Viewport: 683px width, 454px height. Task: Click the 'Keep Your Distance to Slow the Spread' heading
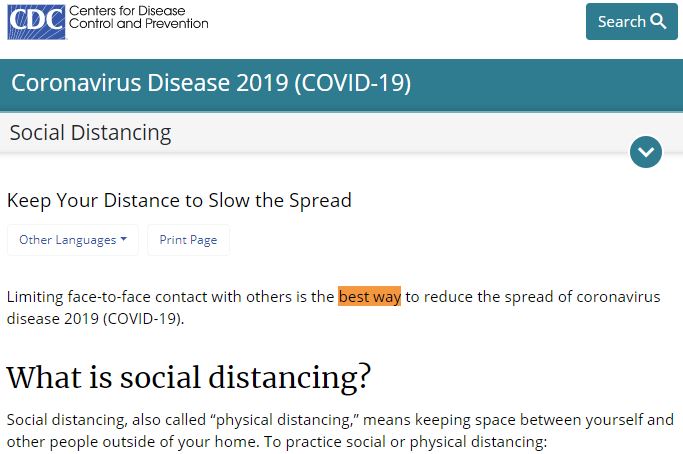(x=179, y=201)
